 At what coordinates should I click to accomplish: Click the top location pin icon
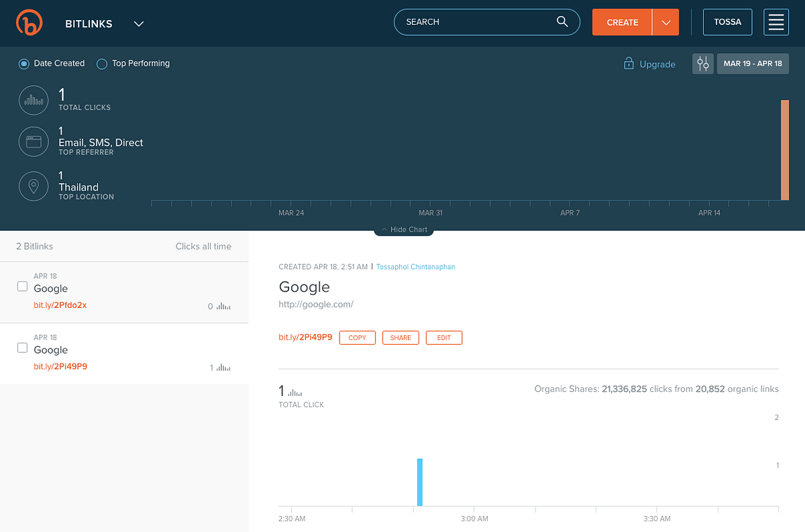34,186
